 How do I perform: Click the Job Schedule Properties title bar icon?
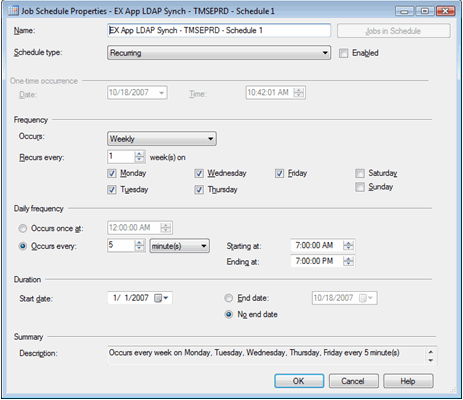click(13, 11)
